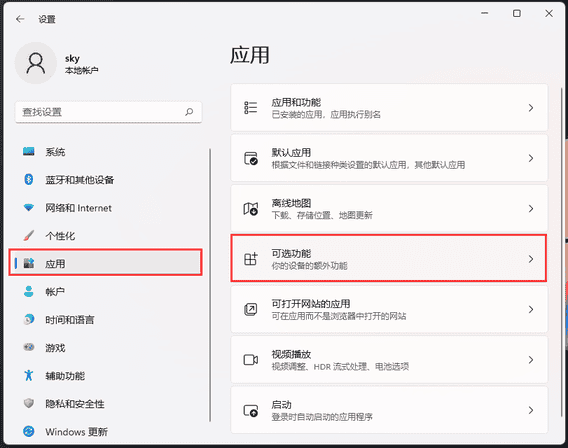Click subtitle 下载、存储位置、地图更新
568x448 pixels.
tap(322, 215)
